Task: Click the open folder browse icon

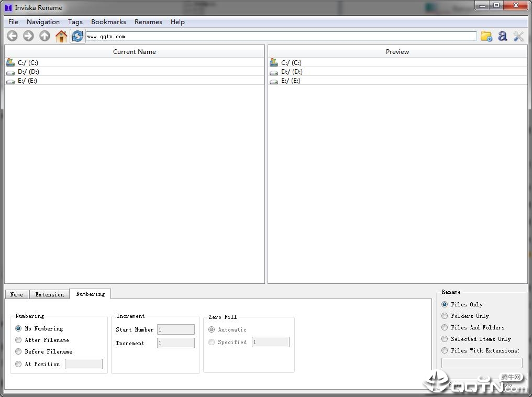Action: 486,36
